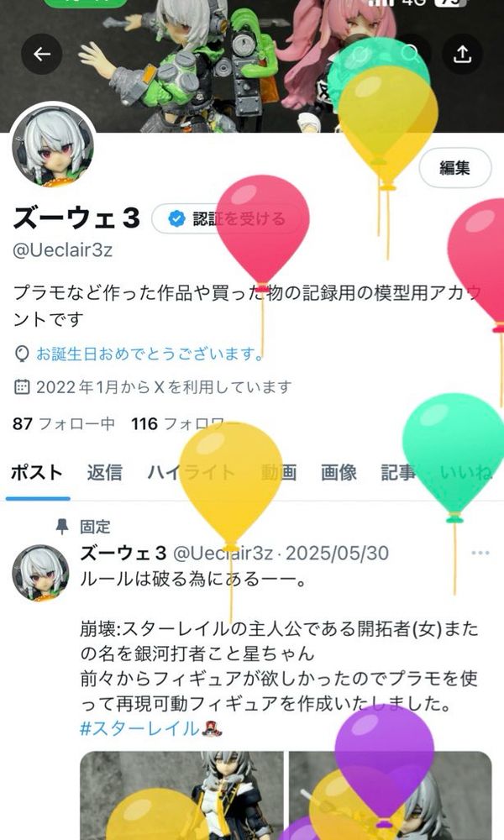Open the 87 フォロー中 following list
Screen dimensions: 504x840
pos(64,423)
